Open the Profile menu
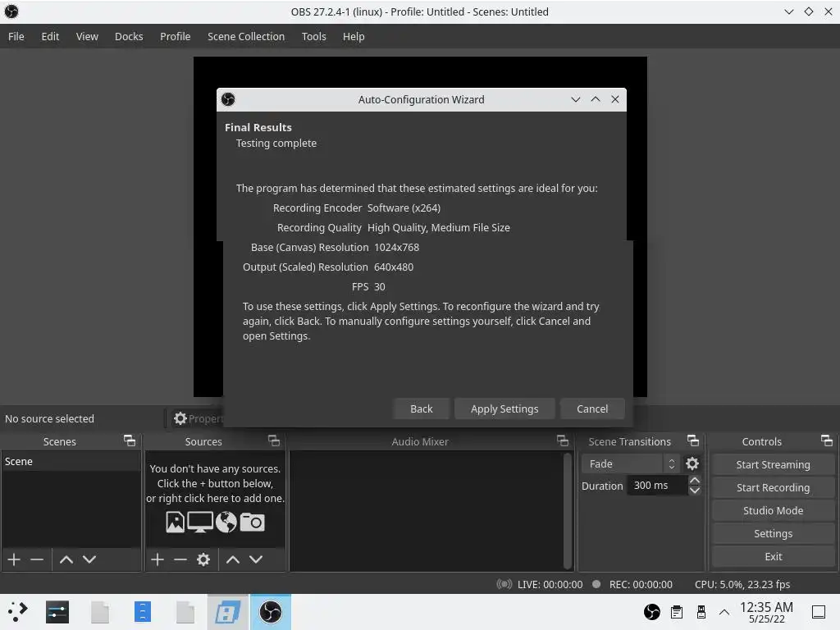 pyautogui.click(x=176, y=36)
